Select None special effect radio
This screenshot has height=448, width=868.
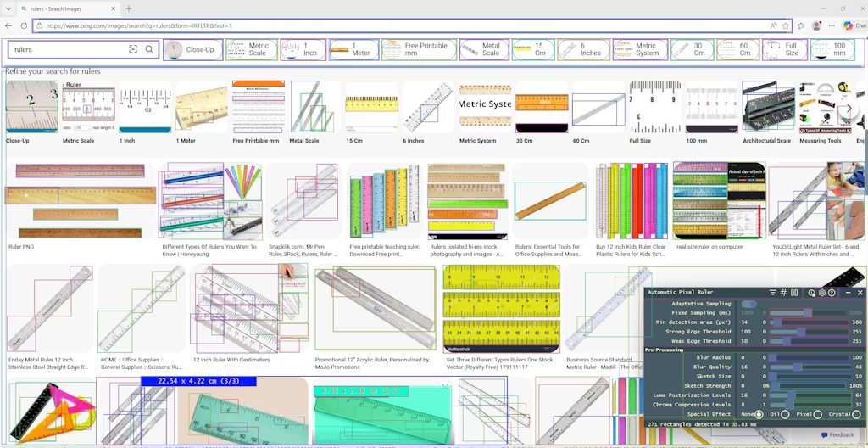[x=759, y=415]
